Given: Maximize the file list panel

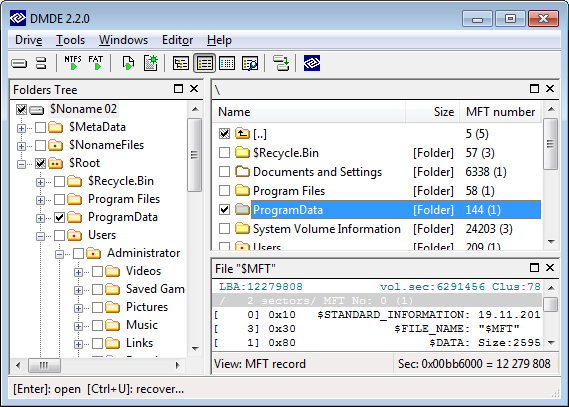Looking at the screenshot, I should pos(534,89).
